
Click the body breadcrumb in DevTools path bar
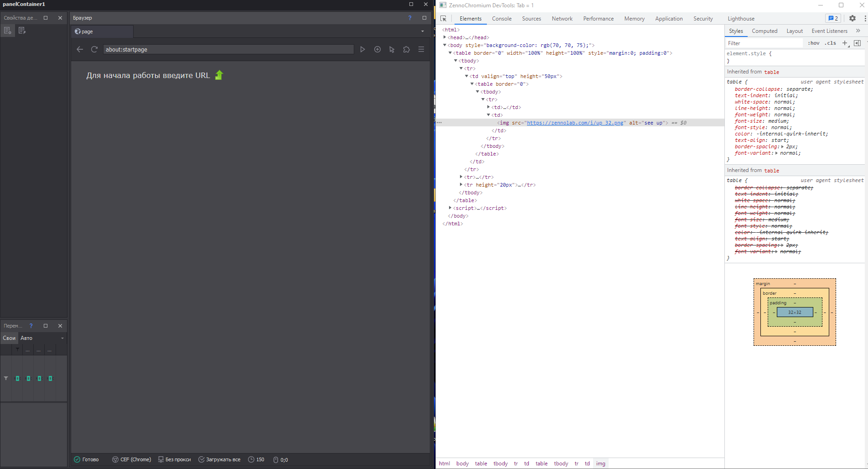[x=462, y=464]
